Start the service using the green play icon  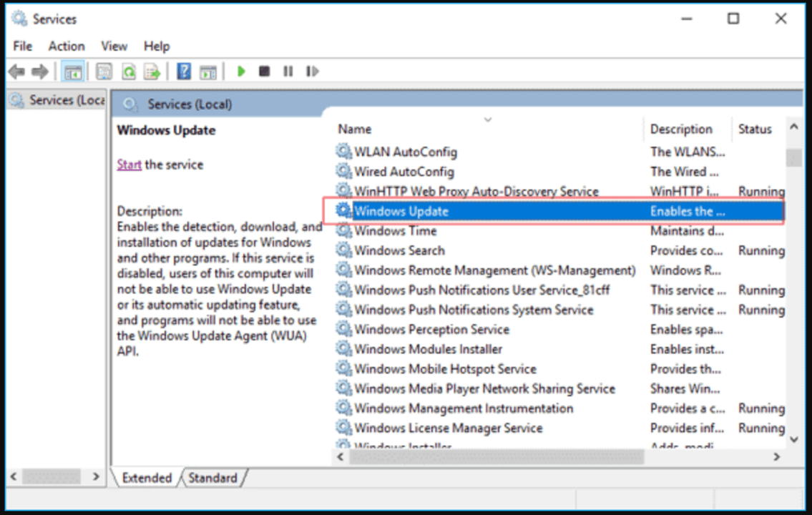pos(241,71)
